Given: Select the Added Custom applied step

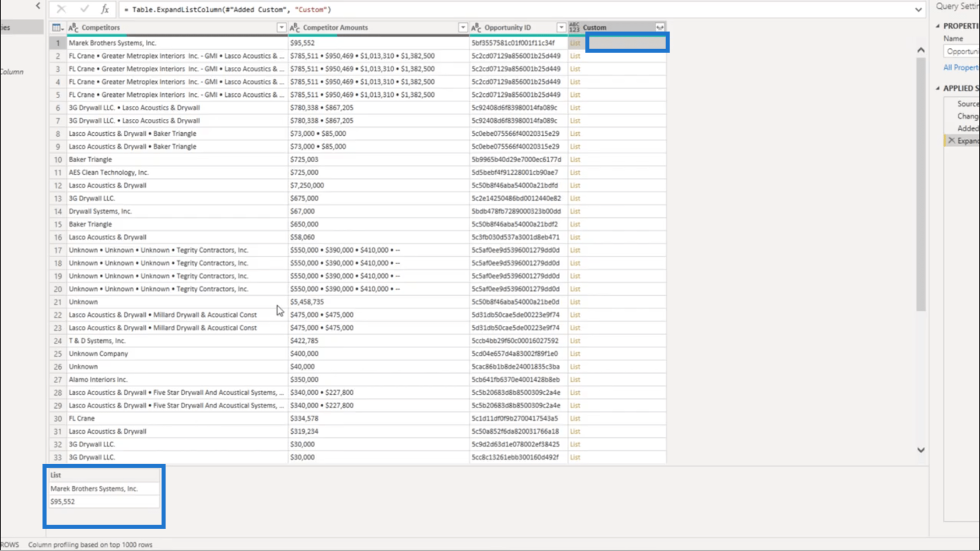Looking at the screenshot, I should pos(968,128).
